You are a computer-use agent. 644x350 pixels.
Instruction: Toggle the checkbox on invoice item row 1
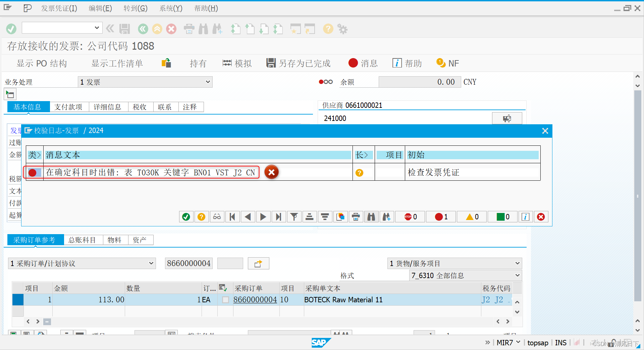[x=225, y=300]
